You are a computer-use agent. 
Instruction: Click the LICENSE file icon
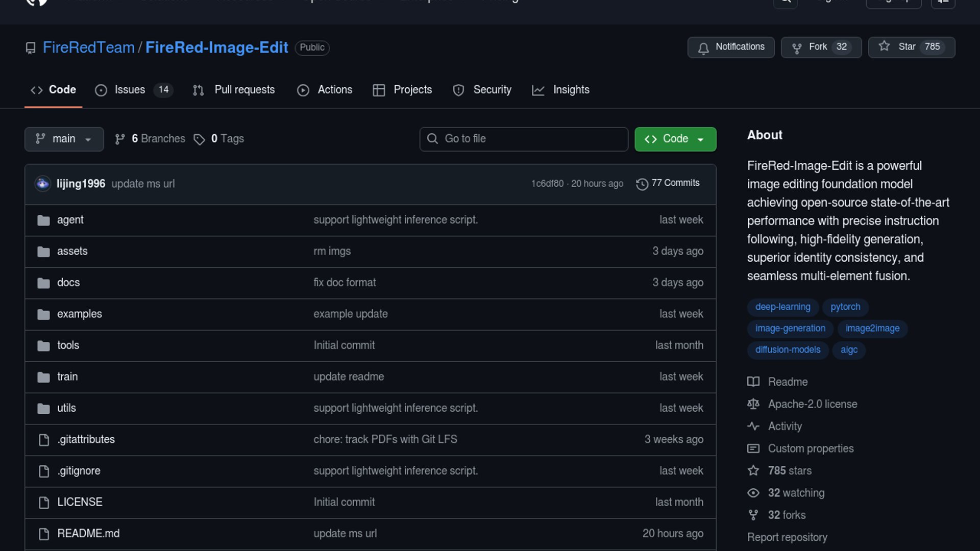[x=44, y=503]
